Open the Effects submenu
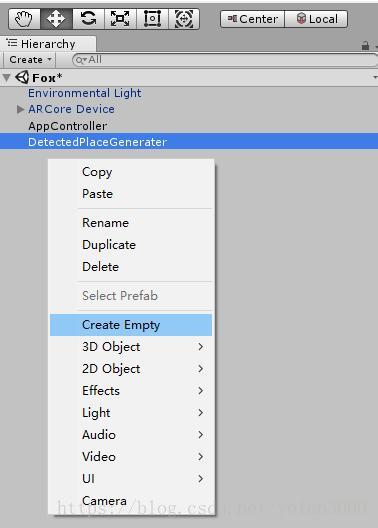378x528 pixels. [131, 391]
